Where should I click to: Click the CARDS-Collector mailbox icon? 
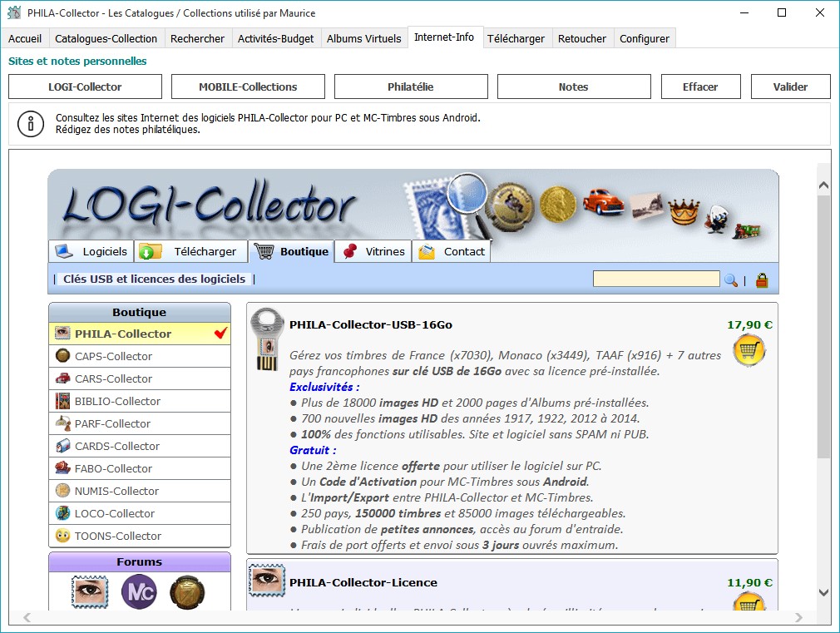(x=62, y=446)
